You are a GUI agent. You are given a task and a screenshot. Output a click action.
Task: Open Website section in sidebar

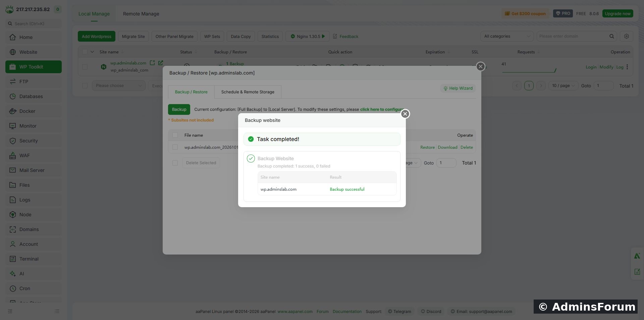(34, 52)
